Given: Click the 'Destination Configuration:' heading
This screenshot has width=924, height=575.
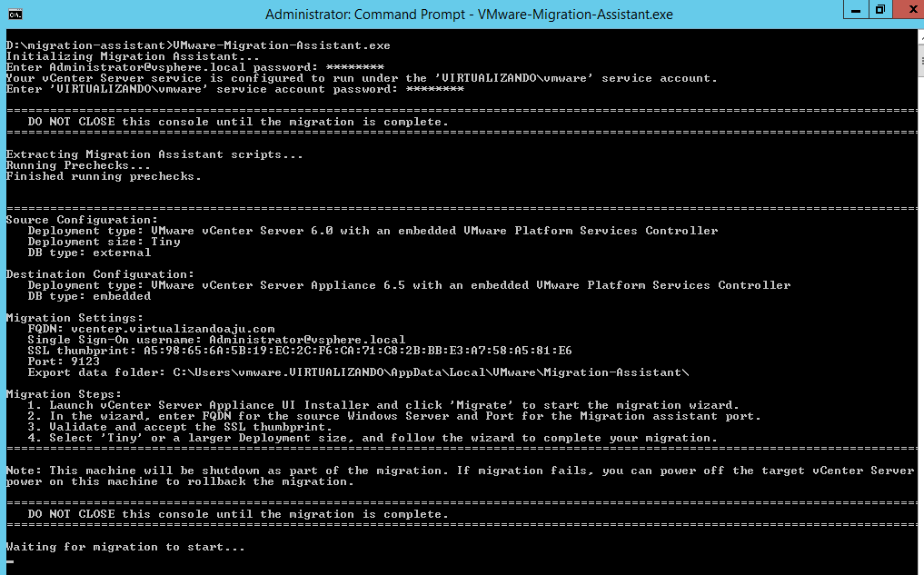Looking at the screenshot, I should click(x=100, y=274).
